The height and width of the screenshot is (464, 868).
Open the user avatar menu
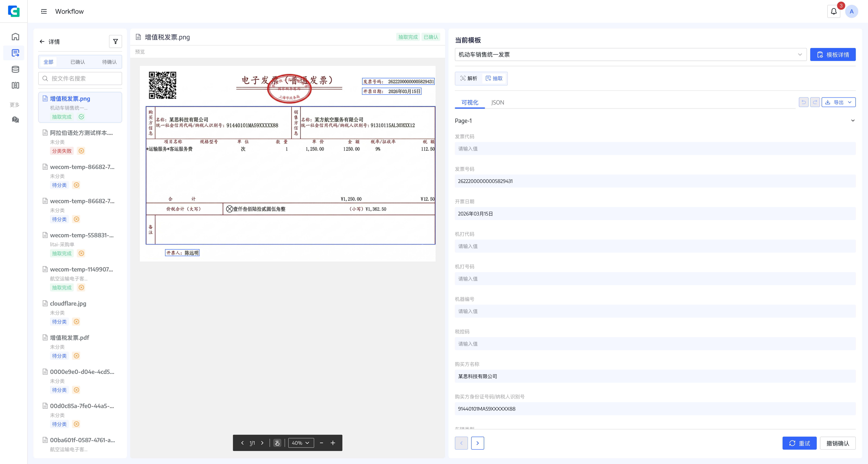(x=851, y=11)
